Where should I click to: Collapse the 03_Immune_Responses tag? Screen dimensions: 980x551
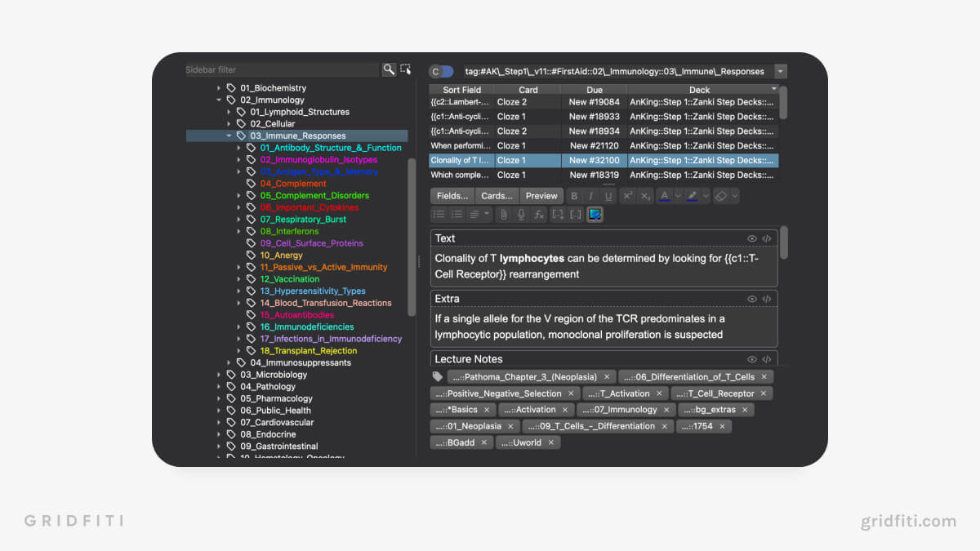[229, 136]
